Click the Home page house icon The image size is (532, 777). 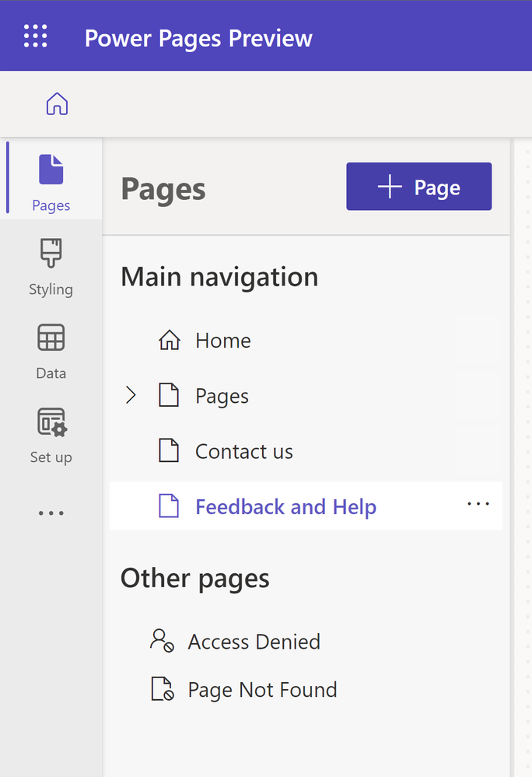click(170, 341)
